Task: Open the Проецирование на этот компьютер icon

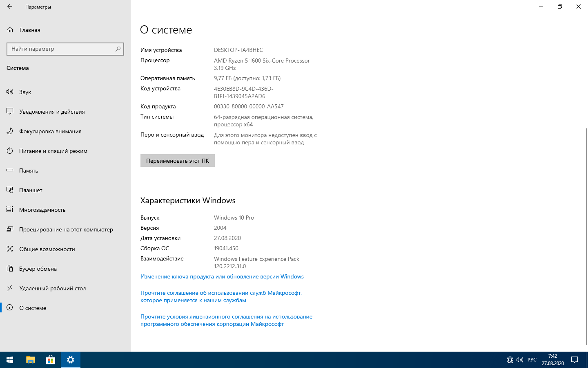Action: 10,229
